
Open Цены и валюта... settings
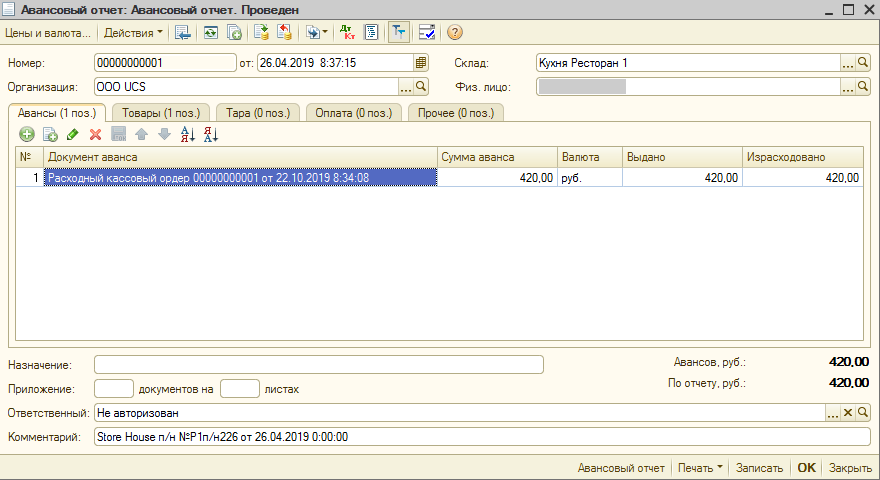pos(48,33)
